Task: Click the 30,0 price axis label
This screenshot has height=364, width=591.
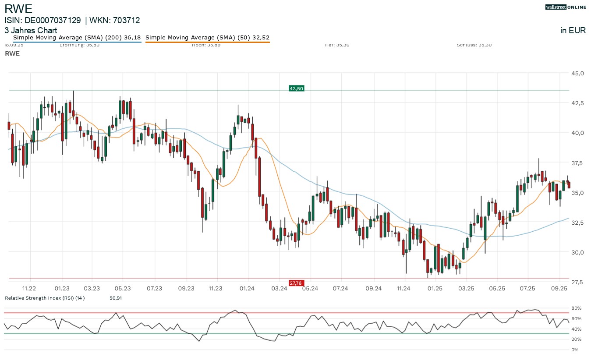Action: 578,252
